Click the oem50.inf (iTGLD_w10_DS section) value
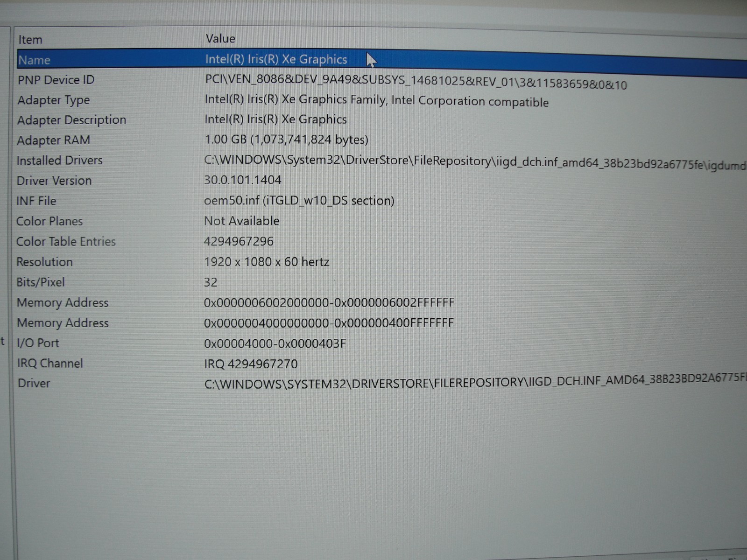The image size is (747, 560). [299, 201]
